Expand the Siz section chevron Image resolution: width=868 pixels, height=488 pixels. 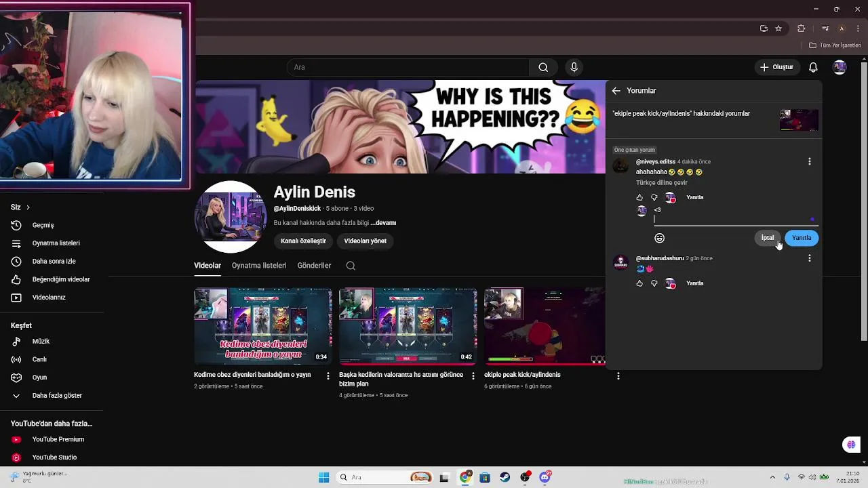[28, 207]
